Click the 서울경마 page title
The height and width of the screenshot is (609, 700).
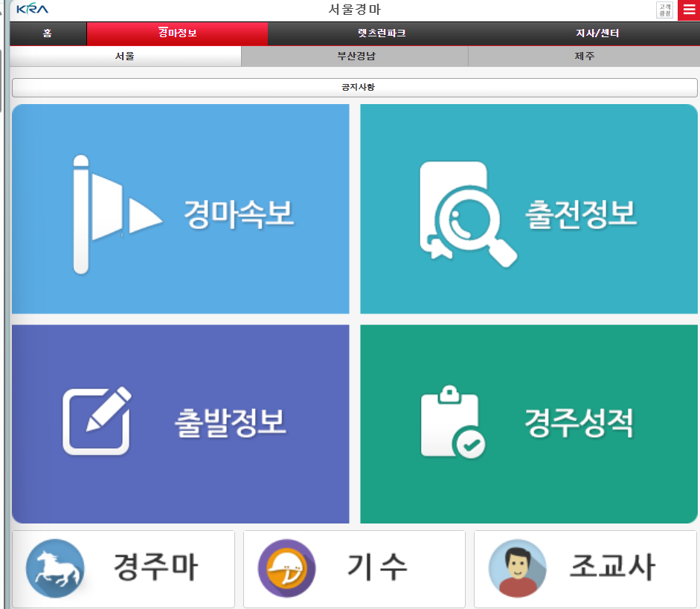(355, 10)
